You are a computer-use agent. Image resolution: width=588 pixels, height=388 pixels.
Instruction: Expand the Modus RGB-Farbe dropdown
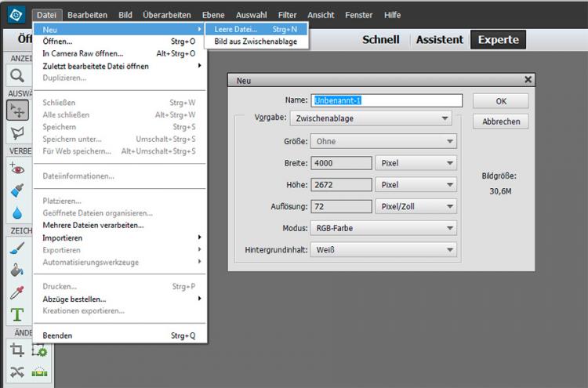pyautogui.click(x=383, y=228)
